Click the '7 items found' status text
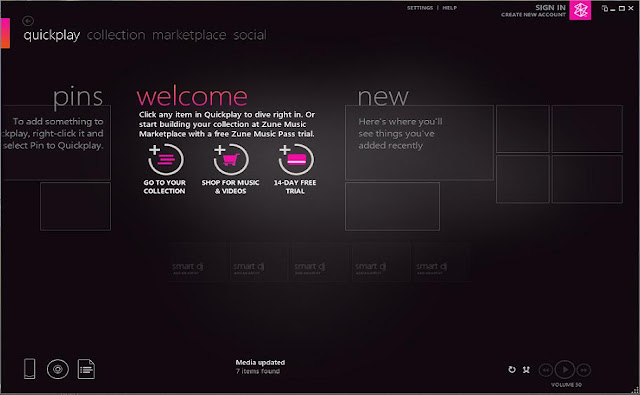This screenshot has height=395, width=640. (x=258, y=371)
